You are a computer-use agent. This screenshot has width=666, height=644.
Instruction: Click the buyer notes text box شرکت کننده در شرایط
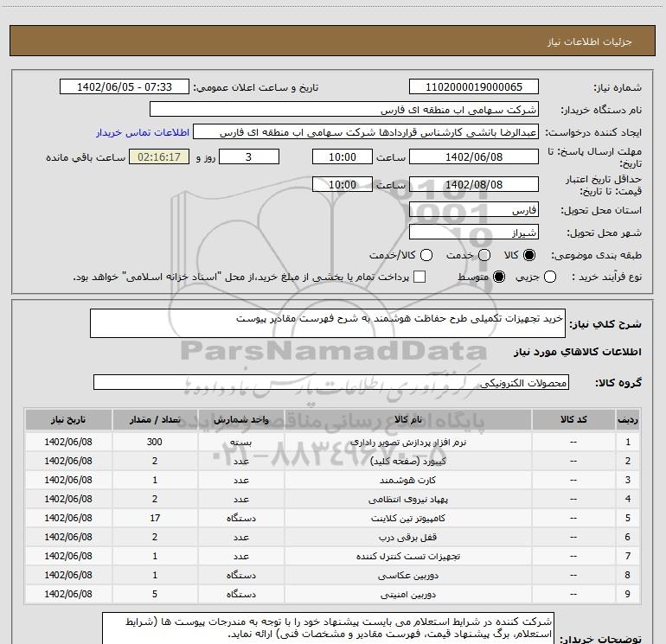328,628
